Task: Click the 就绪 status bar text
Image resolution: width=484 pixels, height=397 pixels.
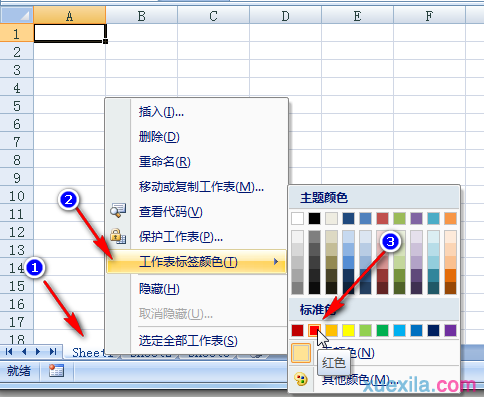Action: [19, 371]
